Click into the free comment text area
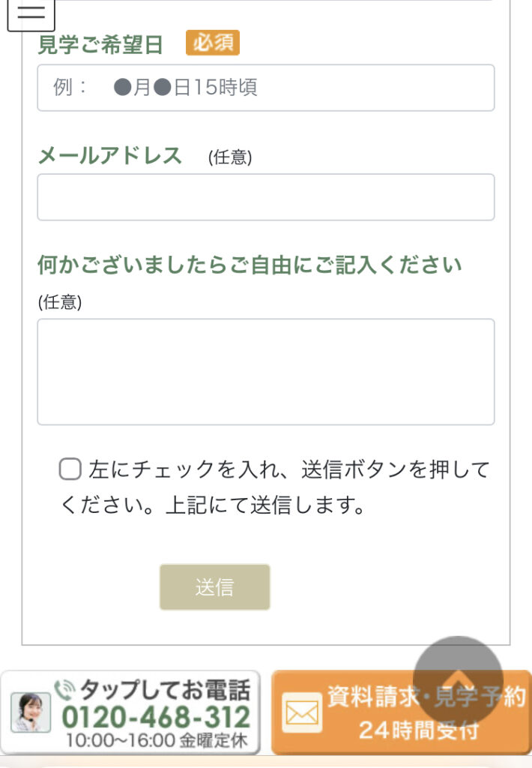 265,372
